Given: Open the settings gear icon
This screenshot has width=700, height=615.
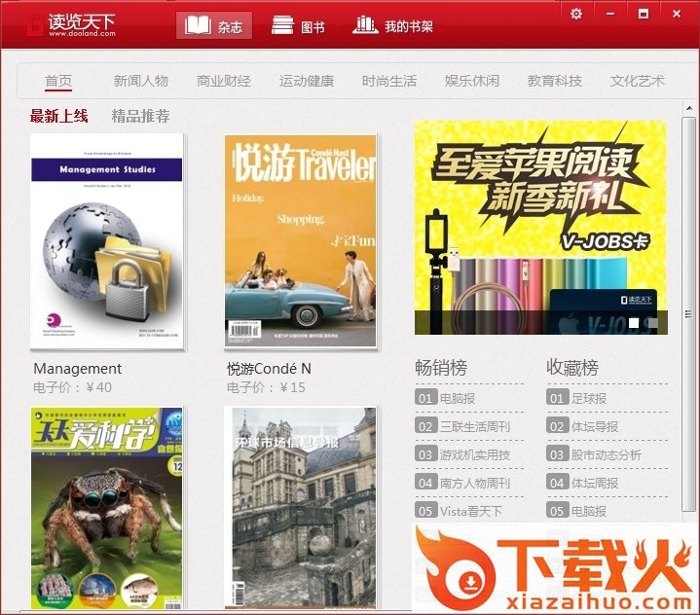Looking at the screenshot, I should (x=576, y=14).
